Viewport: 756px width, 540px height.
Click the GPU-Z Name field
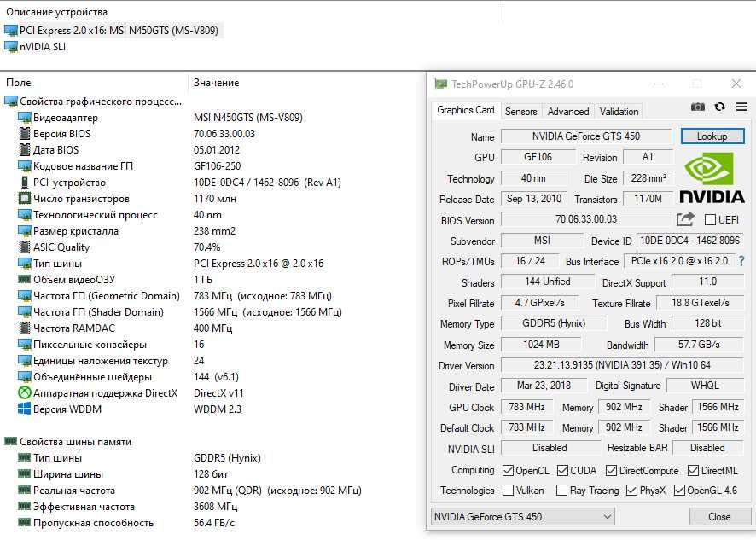coord(586,136)
